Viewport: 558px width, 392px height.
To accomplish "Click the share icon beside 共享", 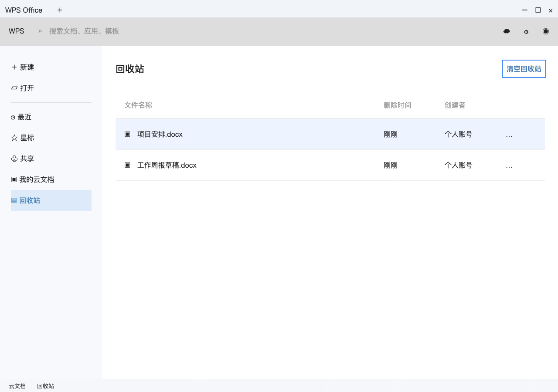I will [x=14, y=159].
